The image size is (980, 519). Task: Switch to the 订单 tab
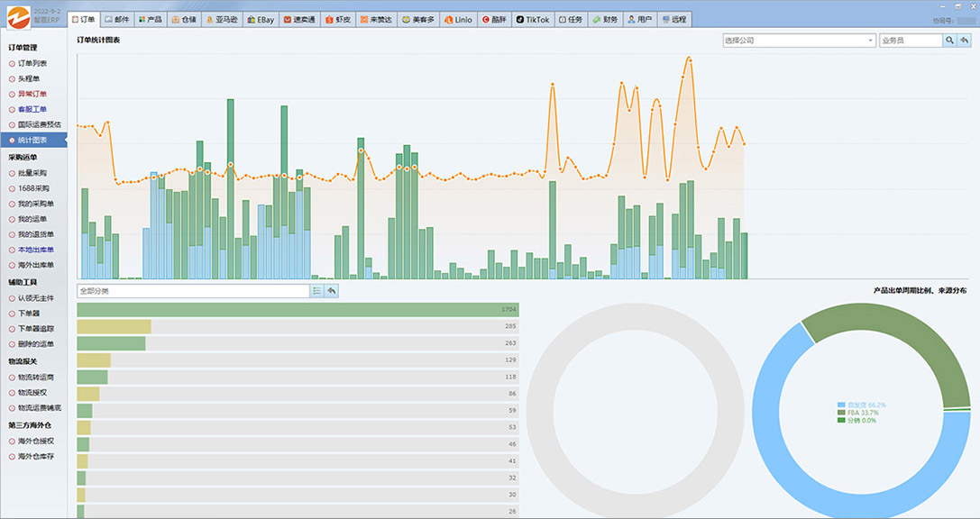pyautogui.click(x=83, y=20)
